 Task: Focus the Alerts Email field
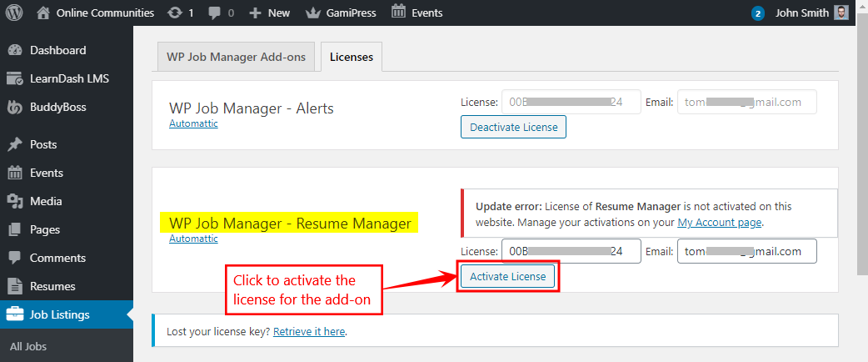tap(747, 102)
